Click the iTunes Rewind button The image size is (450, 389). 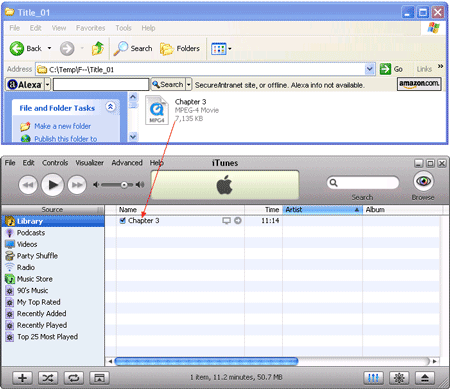28,185
